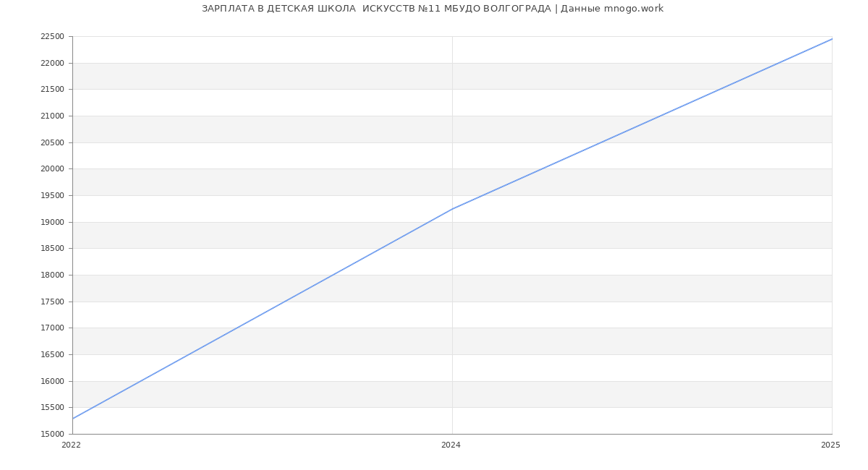This screenshot has height=470, width=868.
Task: Select the 20500 y-axis label
Action: tap(52, 143)
